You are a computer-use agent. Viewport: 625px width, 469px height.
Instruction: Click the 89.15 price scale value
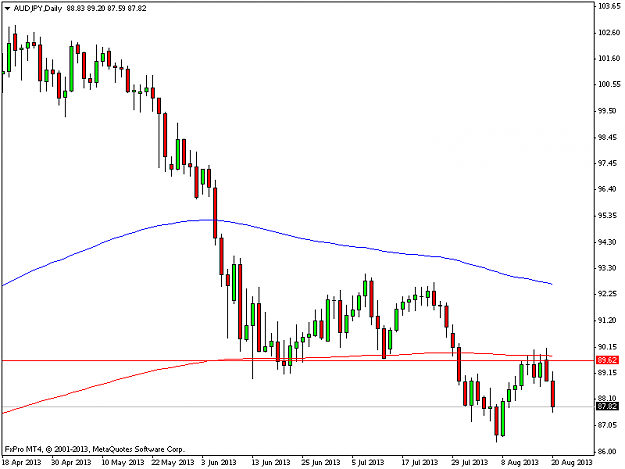609,373
